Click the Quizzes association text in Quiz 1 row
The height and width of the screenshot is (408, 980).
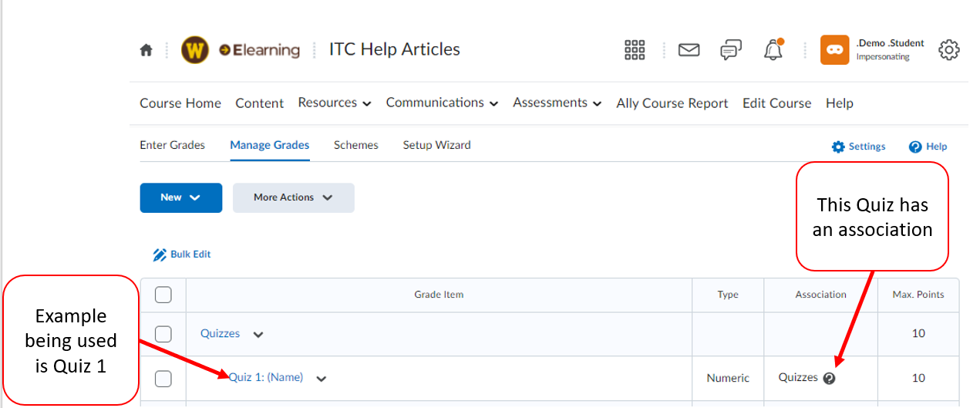coord(798,378)
